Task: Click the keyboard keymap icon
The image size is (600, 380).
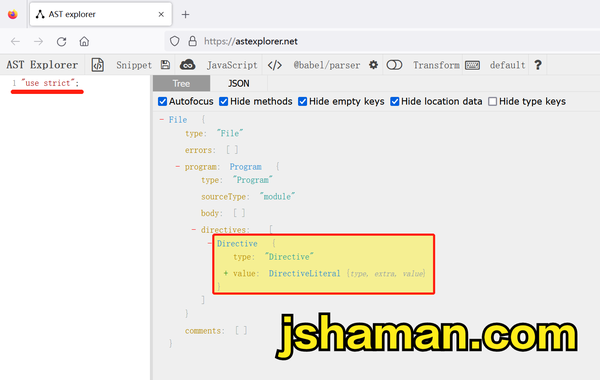Action: pos(472,65)
